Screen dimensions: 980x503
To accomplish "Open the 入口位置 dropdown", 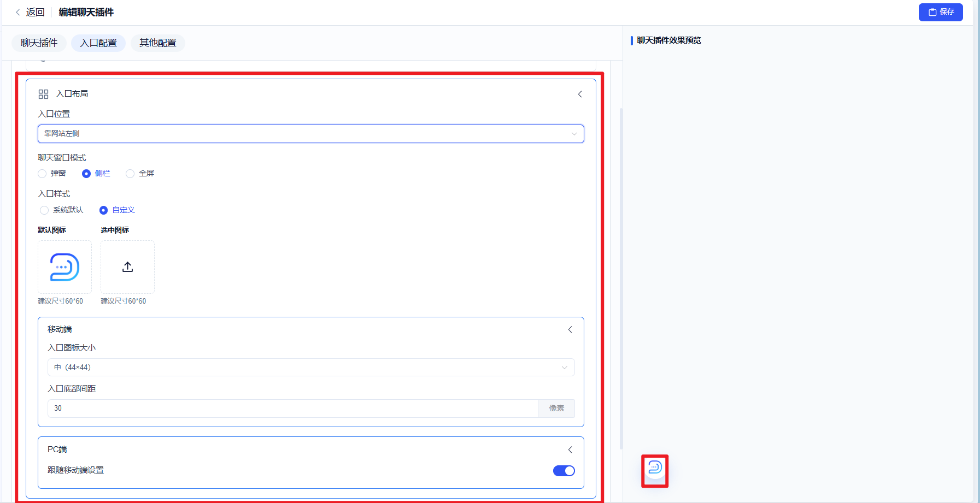I will click(x=310, y=134).
